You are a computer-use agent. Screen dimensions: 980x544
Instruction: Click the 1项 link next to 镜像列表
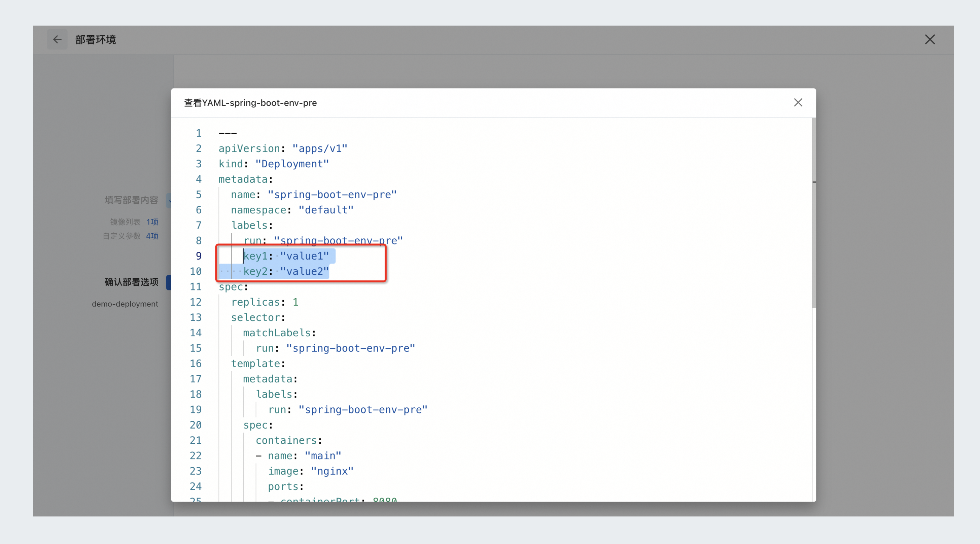(152, 222)
